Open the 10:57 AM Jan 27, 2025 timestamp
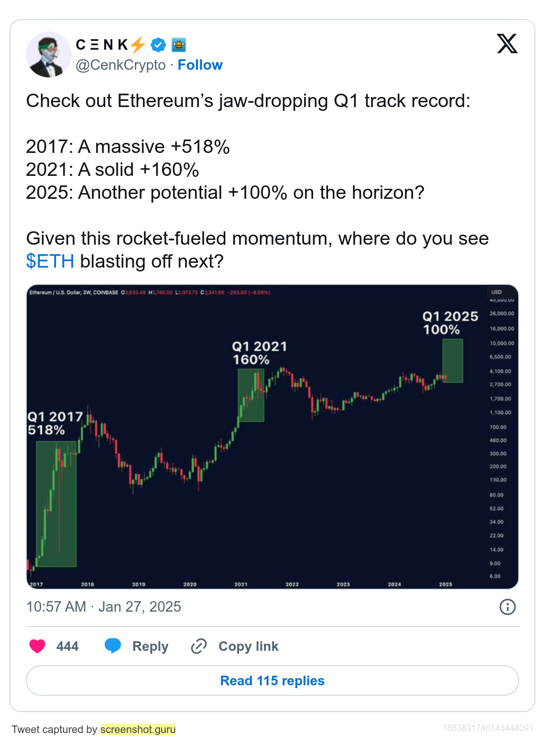The height and width of the screenshot is (756, 545). coord(104,607)
